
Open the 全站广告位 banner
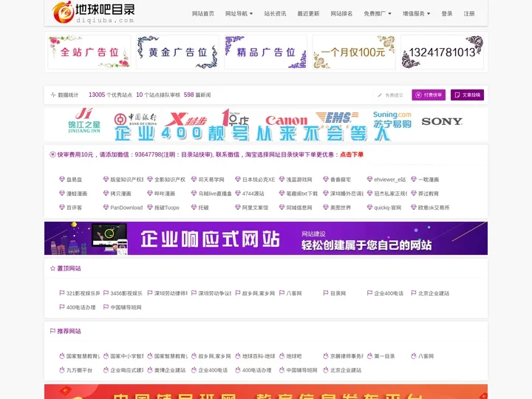point(89,52)
